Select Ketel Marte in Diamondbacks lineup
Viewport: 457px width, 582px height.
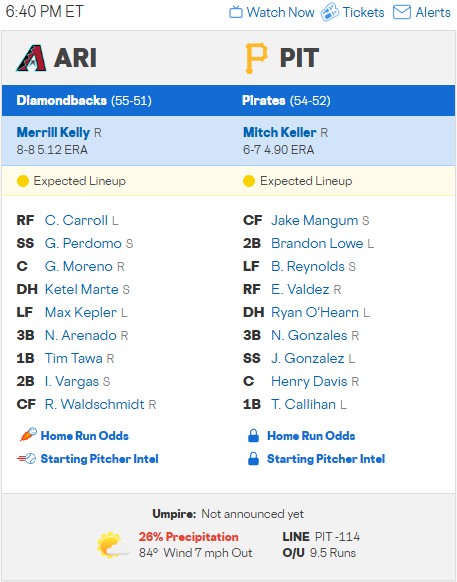pos(82,289)
